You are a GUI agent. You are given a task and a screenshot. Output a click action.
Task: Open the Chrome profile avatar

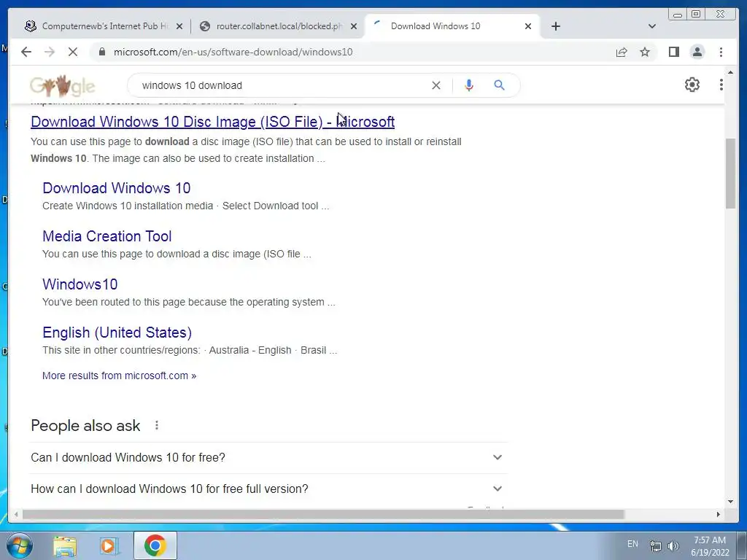tap(697, 52)
